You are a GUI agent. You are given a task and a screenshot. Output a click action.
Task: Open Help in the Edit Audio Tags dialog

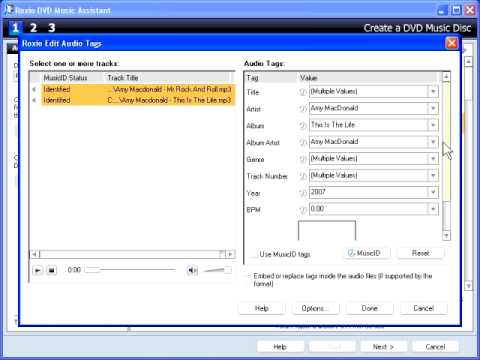tap(262, 308)
